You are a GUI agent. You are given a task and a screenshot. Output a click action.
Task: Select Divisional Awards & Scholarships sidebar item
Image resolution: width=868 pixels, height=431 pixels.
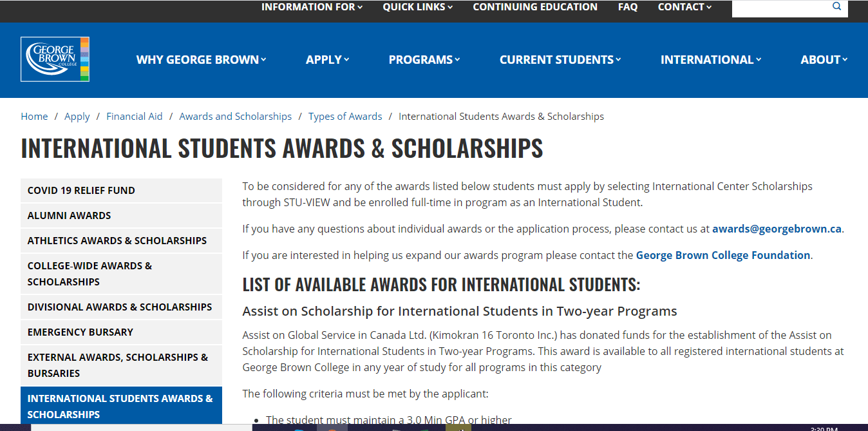(121, 307)
